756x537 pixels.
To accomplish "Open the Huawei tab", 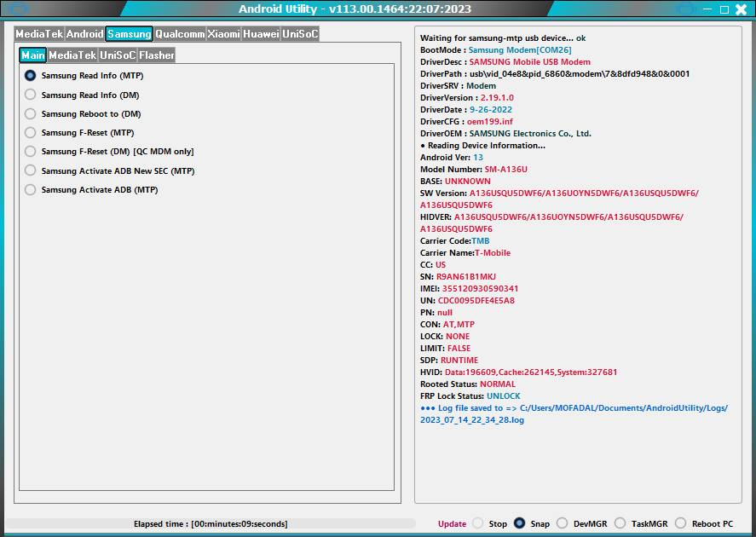I will click(261, 34).
